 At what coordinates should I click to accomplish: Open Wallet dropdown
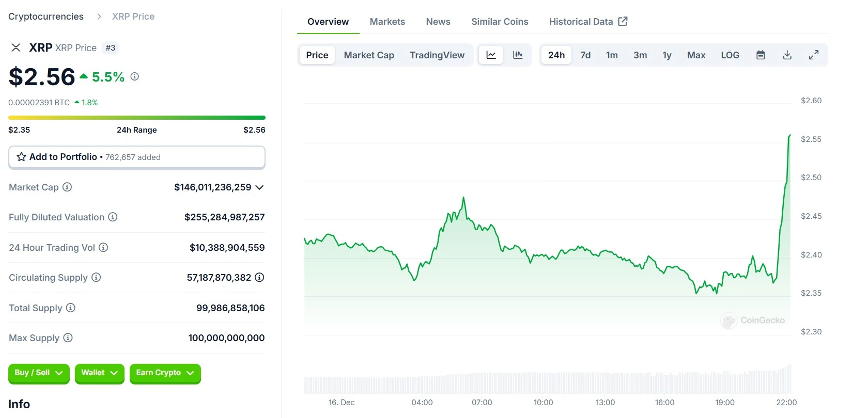[x=99, y=373]
